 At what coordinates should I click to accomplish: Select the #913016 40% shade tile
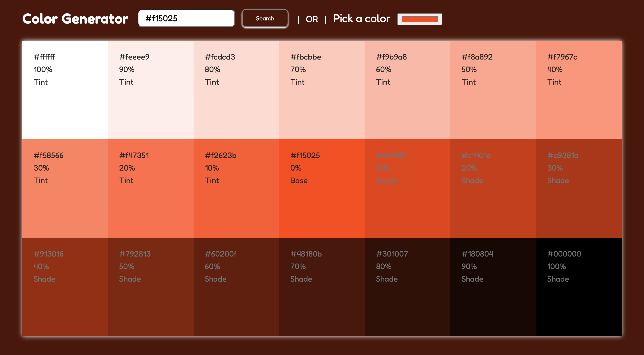[65, 287]
